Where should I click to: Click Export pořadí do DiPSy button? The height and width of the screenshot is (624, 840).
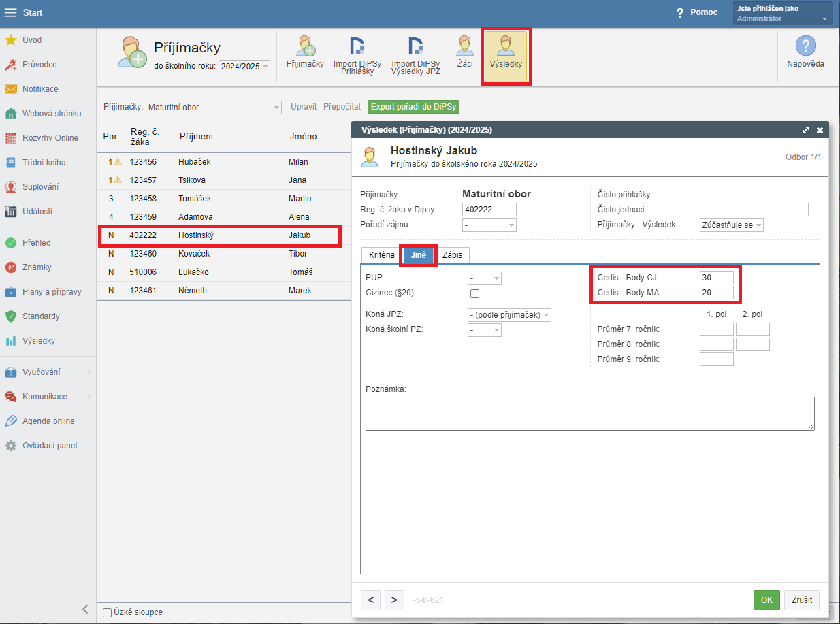coord(414,108)
